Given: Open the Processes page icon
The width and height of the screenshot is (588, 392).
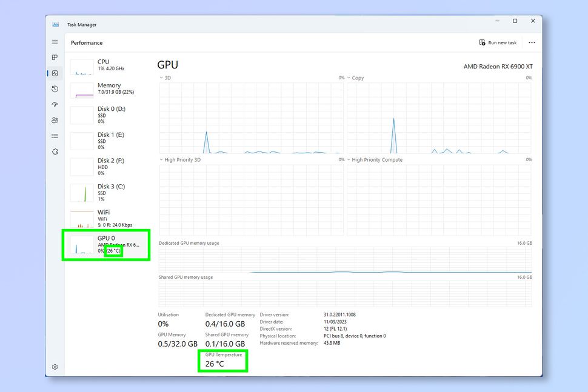Looking at the screenshot, I should coord(55,58).
